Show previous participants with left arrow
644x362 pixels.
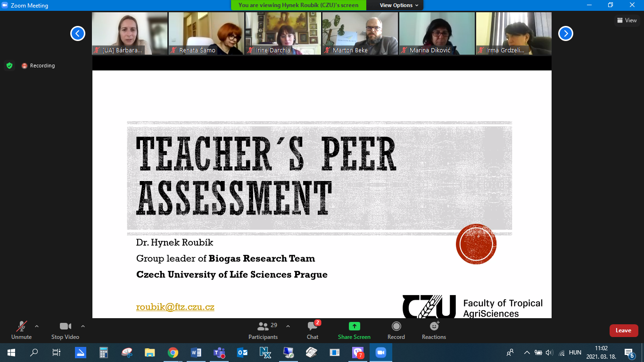pyautogui.click(x=78, y=33)
